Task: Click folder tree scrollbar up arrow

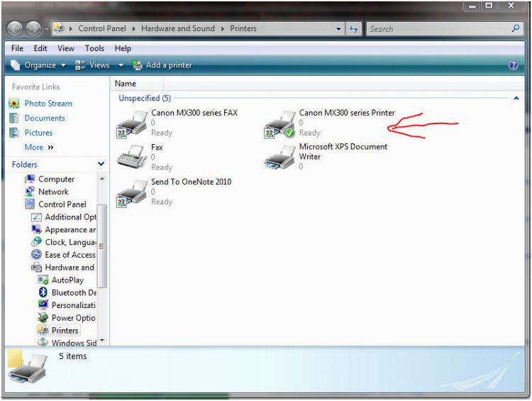Action: (102, 179)
